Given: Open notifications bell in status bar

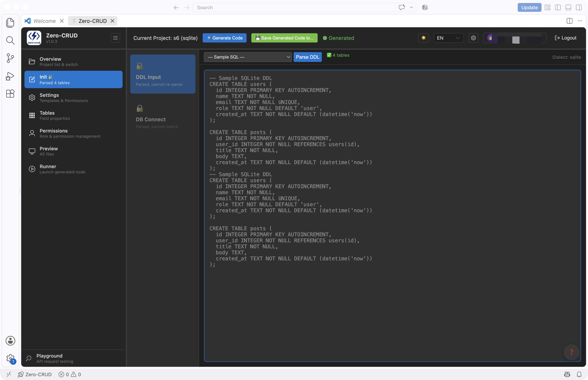Looking at the screenshot, I should pos(579,374).
